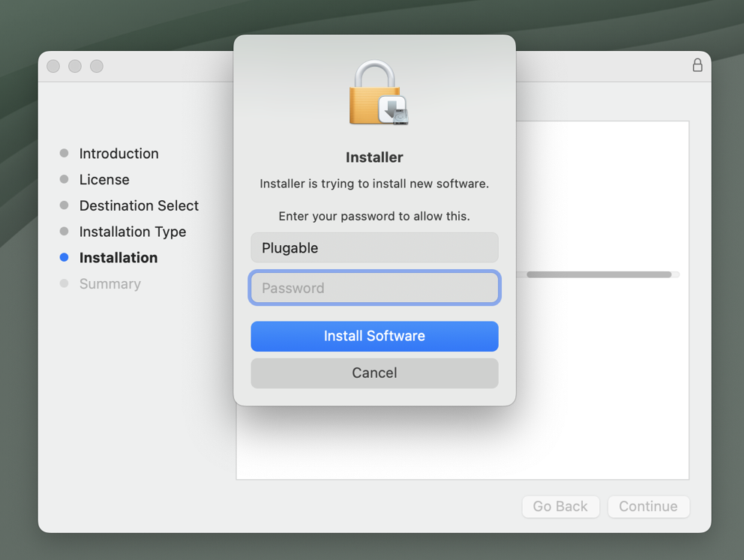744x560 pixels.
Task: Click the Introduction step bullet icon
Action: (64, 153)
